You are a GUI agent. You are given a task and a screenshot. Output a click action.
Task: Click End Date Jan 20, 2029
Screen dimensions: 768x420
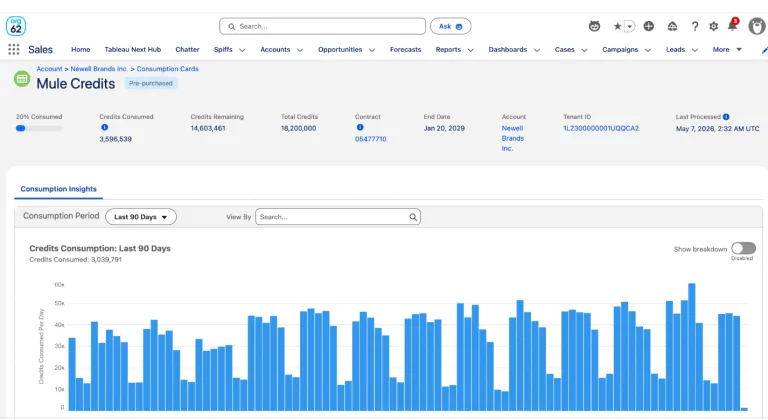444,128
